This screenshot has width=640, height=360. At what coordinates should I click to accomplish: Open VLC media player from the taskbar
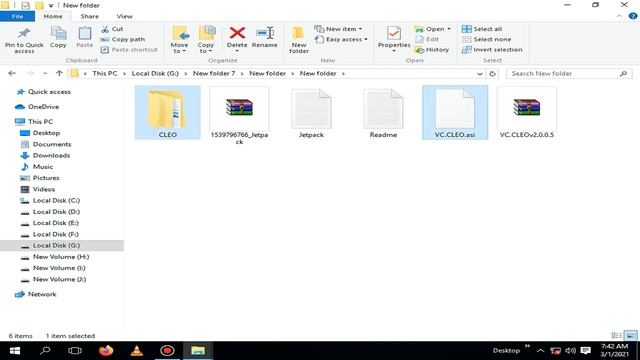coord(137,351)
